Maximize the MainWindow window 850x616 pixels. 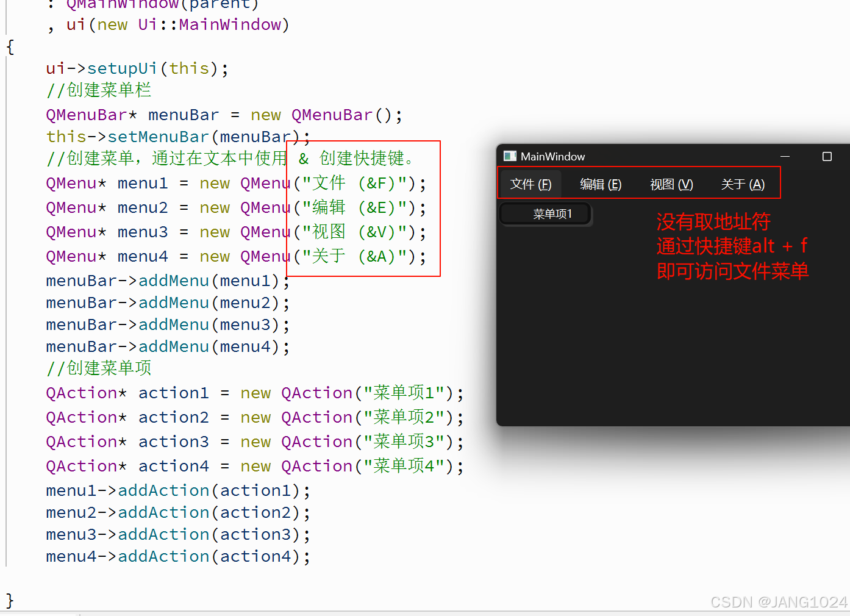tap(827, 157)
